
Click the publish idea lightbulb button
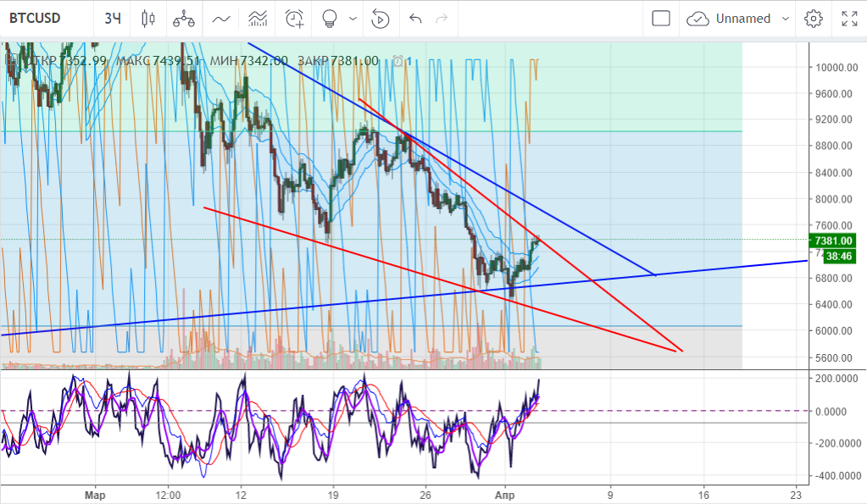(x=331, y=19)
